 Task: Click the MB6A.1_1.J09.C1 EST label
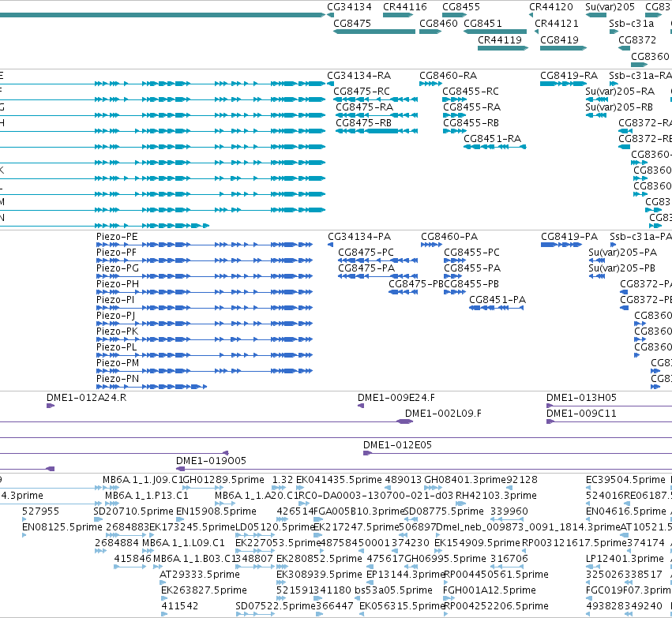(x=143, y=480)
